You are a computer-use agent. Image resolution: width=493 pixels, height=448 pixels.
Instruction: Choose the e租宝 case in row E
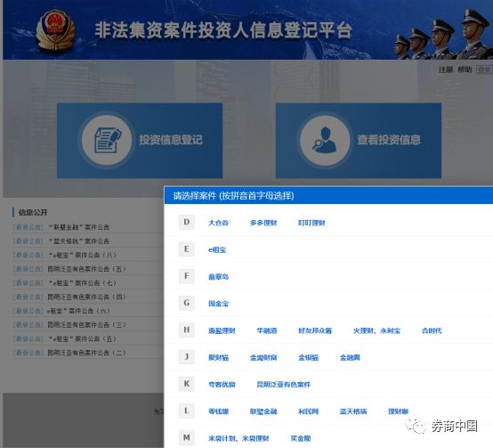tap(217, 249)
